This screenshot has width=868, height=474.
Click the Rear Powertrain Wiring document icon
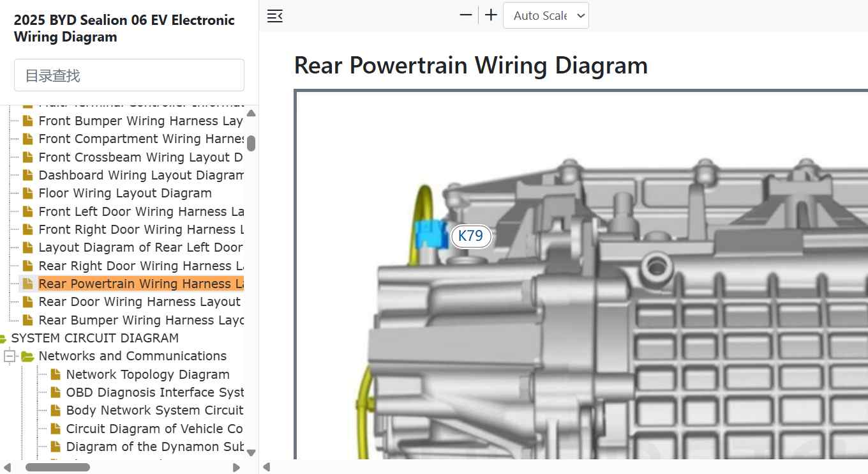click(x=27, y=284)
